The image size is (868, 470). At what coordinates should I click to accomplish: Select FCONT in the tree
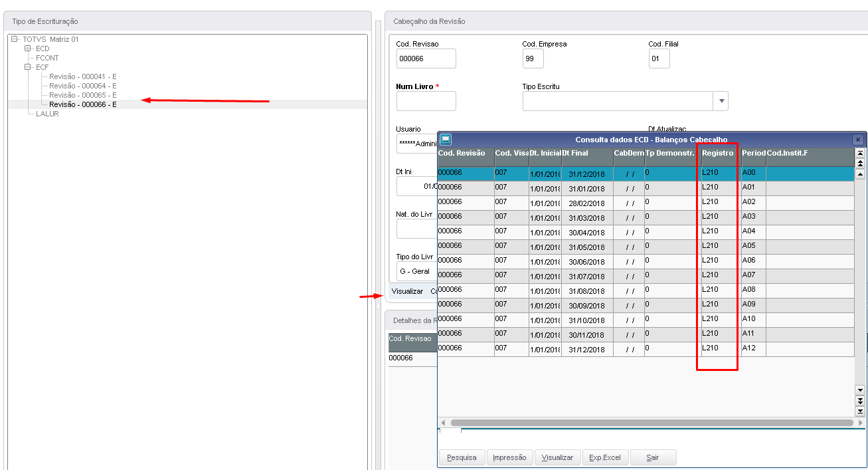[x=47, y=58]
